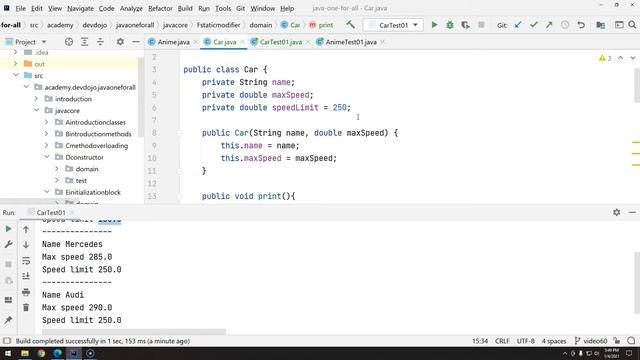This screenshot has height=360, width=640.
Task: Collapse the javacore package
Action: [36, 111]
